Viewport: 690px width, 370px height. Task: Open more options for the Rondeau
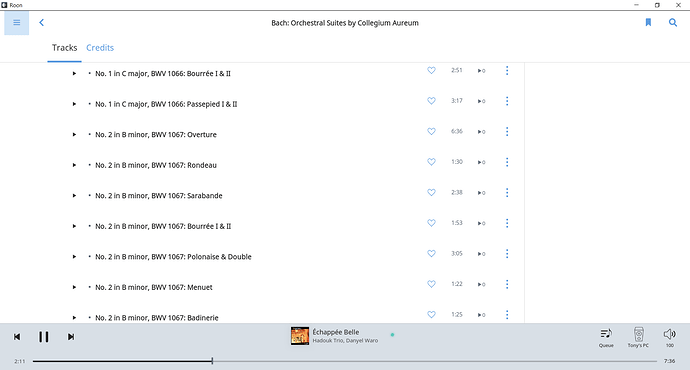[x=507, y=162]
